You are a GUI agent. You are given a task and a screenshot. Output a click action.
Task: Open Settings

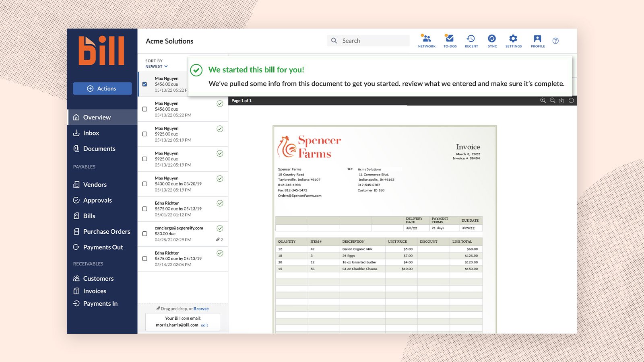[x=513, y=40]
